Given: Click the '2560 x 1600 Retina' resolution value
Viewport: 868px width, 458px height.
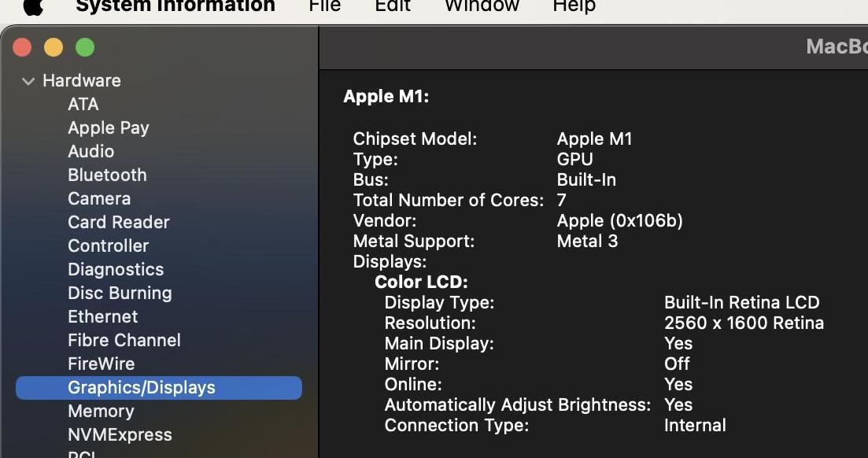Looking at the screenshot, I should [744, 323].
